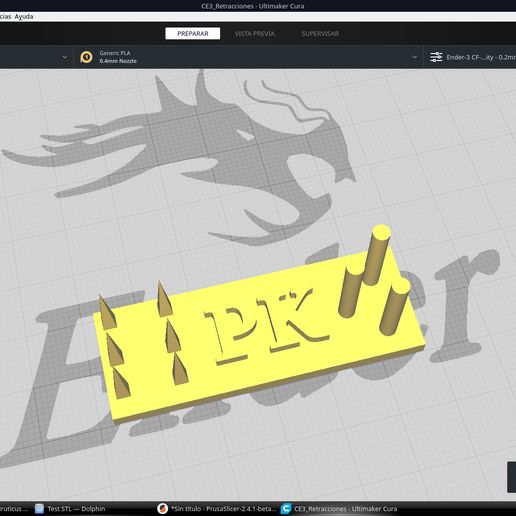
Task: Click the PrusaSlicer taskbar icon
Action: pos(162,509)
